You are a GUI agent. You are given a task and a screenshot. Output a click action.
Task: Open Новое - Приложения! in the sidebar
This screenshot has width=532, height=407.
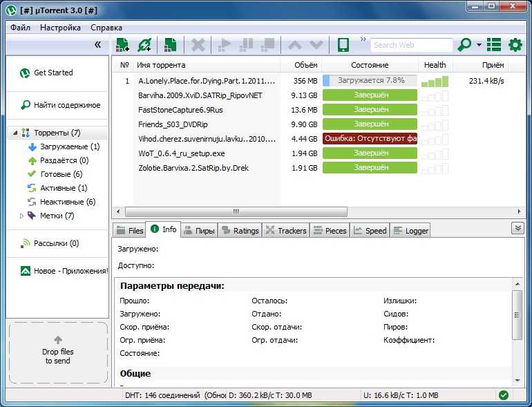64,271
